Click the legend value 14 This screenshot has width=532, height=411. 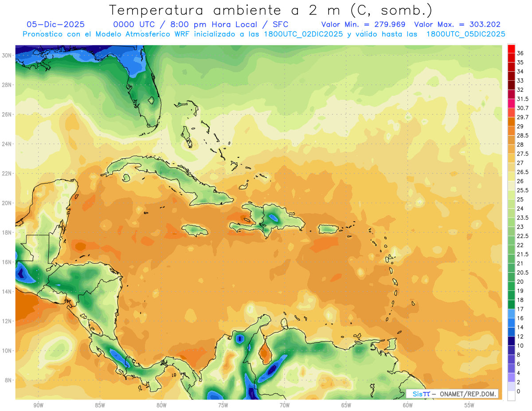click(x=520, y=327)
